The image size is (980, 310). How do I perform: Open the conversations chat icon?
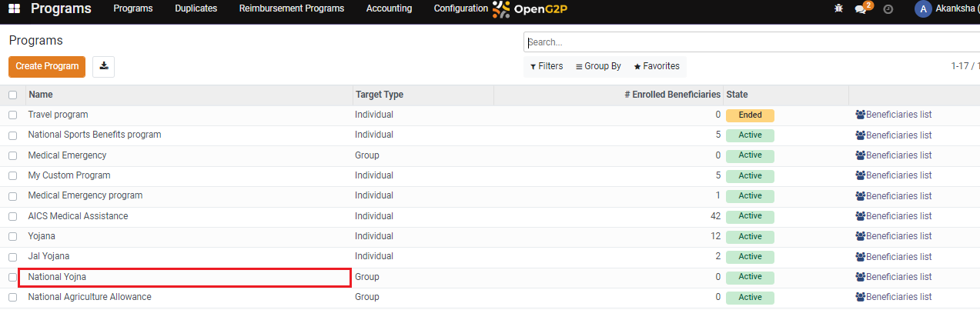coord(861,9)
